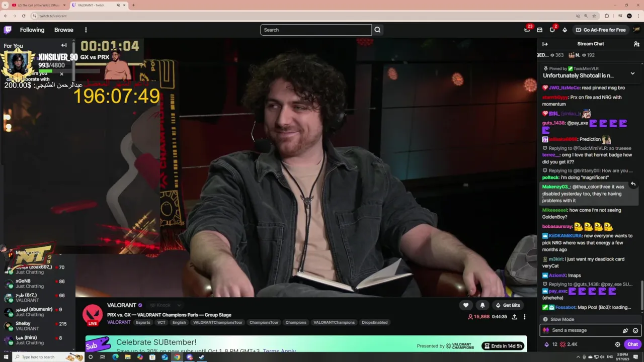Bookmark this page with star icon
This screenshot has height=362, width=644.
click(x=594, y=16)
